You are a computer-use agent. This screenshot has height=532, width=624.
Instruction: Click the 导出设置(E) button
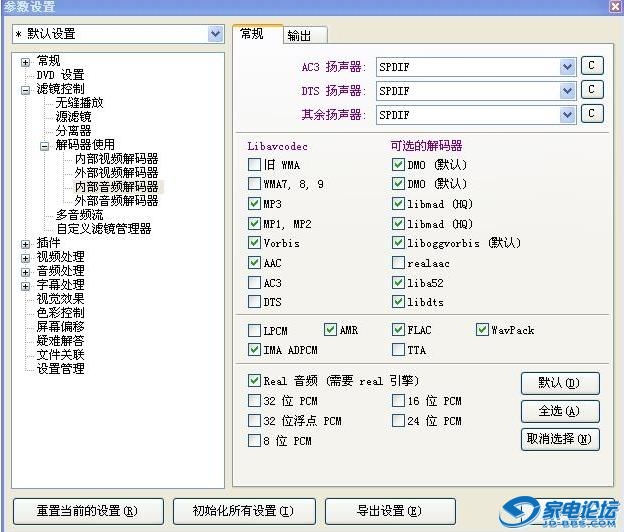390,511
